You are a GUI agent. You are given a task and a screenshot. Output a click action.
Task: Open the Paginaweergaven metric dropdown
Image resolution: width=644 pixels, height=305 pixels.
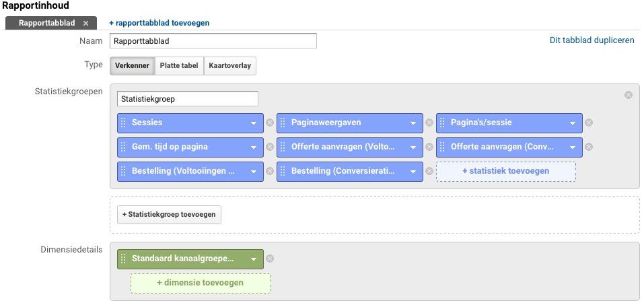pos(413,123)
